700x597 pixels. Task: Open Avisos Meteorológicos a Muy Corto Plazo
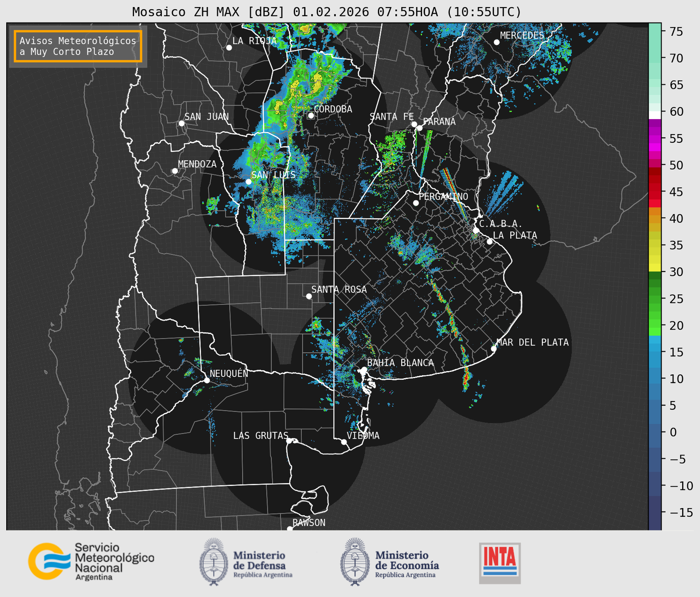78,46
